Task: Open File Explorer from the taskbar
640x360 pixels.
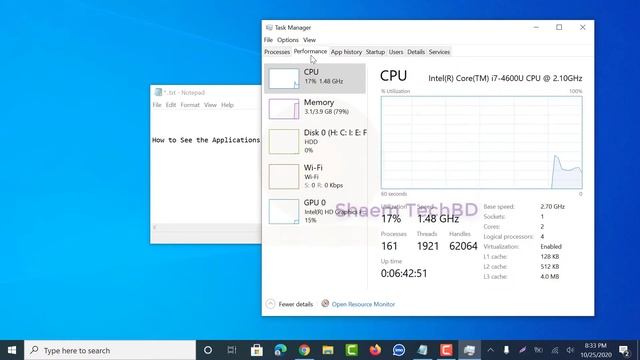Action: coord(328,350)
